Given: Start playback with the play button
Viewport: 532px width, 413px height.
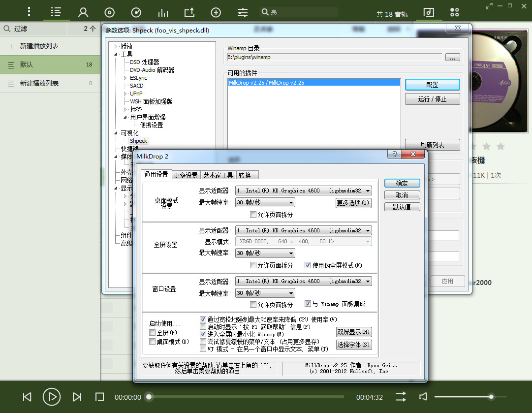Looking at the screenshot, I should (x=52, y=397).
